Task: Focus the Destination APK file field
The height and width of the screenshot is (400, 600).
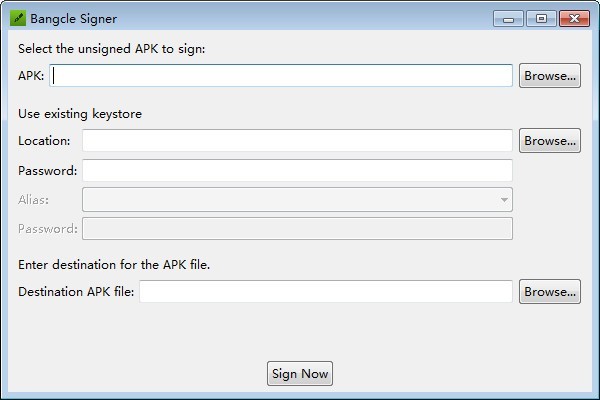Action: [326, 291]
